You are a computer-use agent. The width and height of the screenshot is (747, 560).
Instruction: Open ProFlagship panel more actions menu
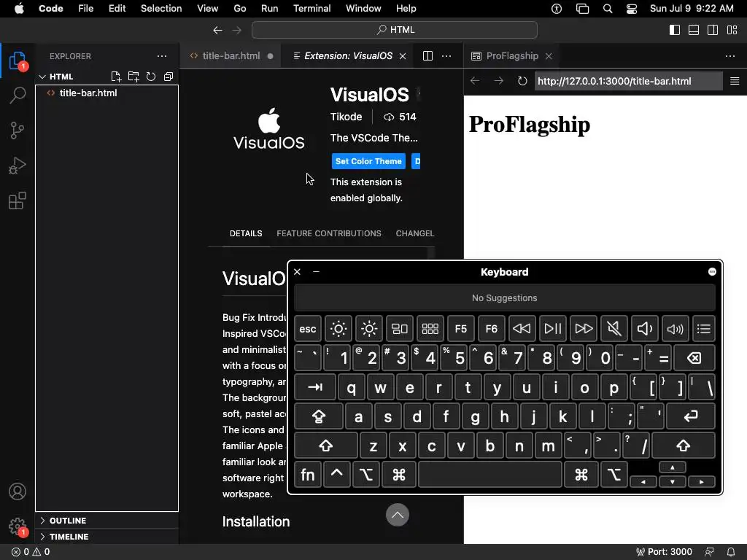click(729, 56)
